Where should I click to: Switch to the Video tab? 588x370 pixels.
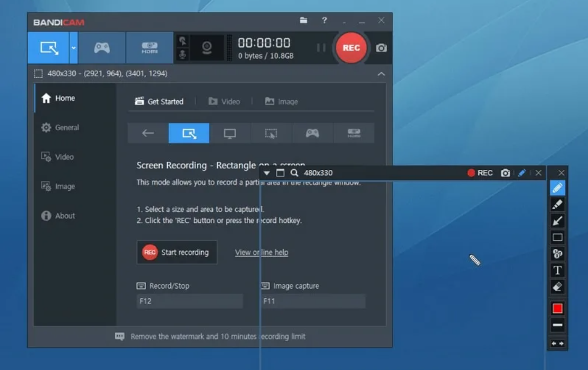224,101
